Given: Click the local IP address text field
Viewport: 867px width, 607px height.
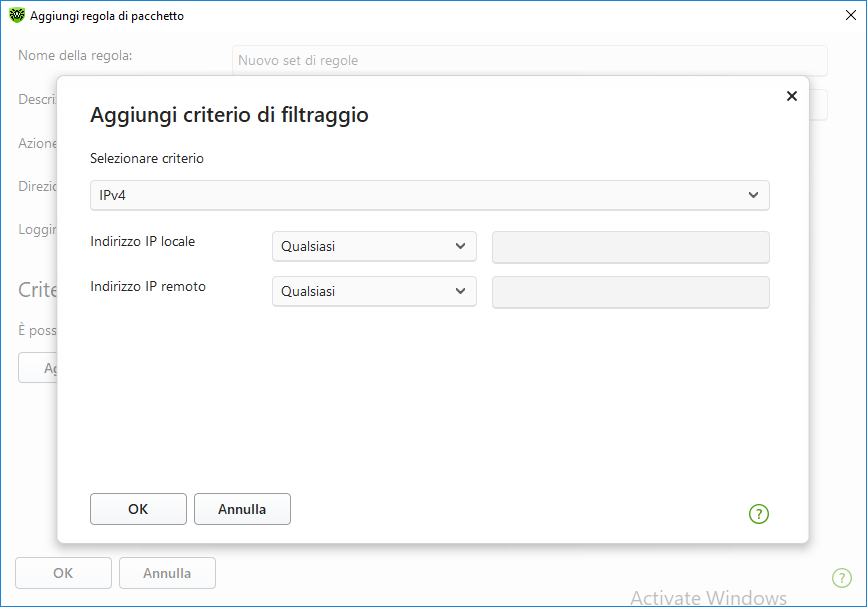Looking at the screenshot, I should [x=630, y=247].
